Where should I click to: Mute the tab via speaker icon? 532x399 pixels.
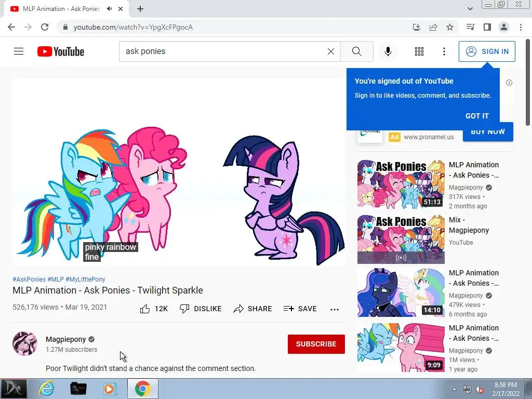[109, 9]
